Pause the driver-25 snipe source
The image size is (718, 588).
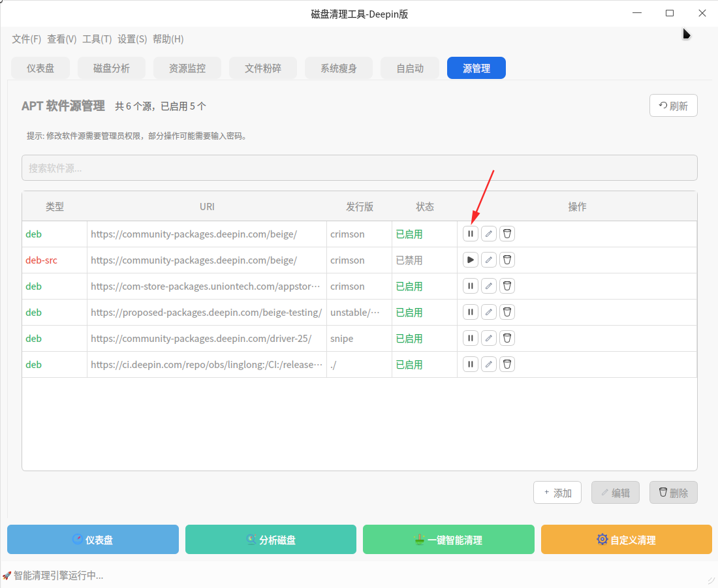tap(470, 338)
